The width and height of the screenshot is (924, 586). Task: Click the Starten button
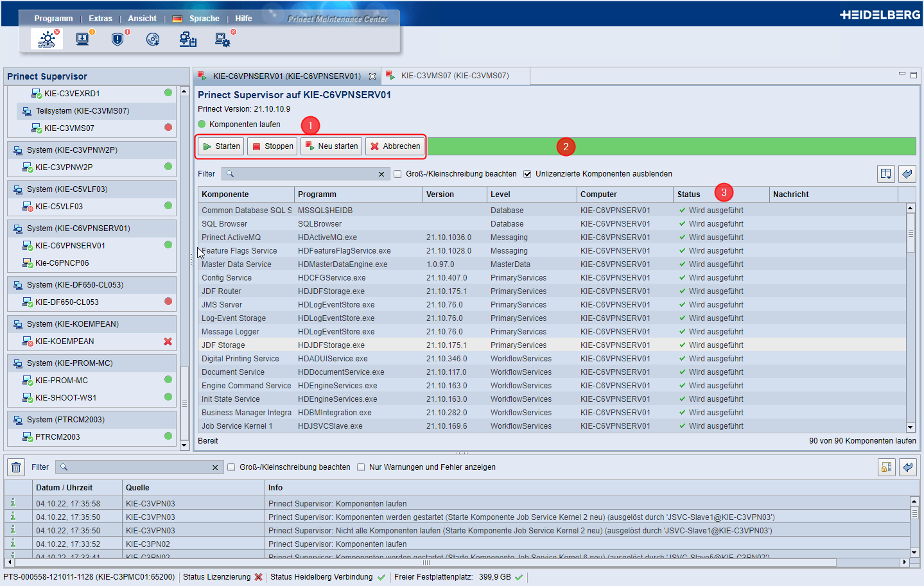pos(221,146)
